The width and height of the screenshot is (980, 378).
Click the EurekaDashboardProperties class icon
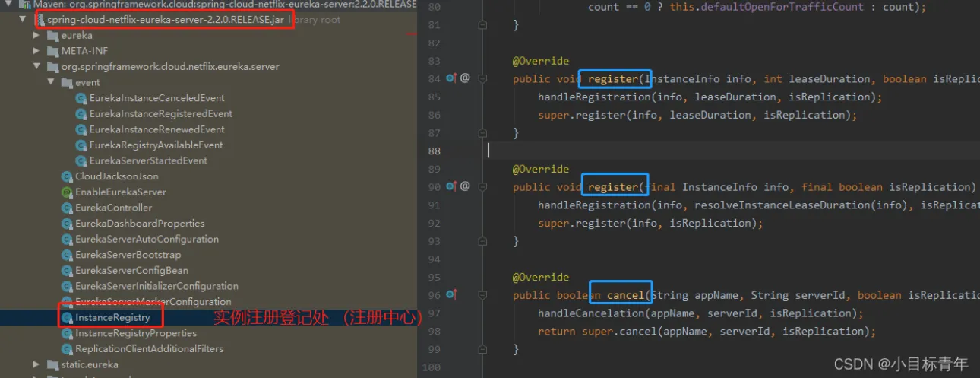(67, 224)
